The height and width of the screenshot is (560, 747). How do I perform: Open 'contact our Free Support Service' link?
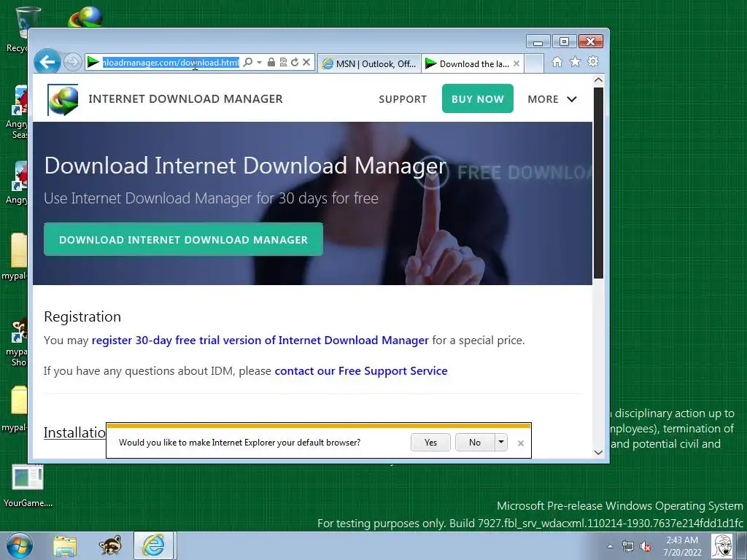click(361, 371)
